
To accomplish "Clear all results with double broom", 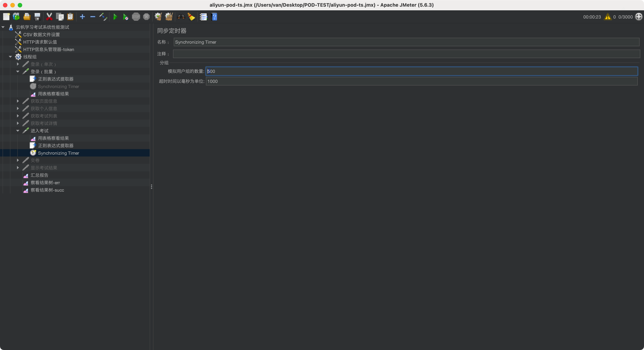I will (169, 17).
